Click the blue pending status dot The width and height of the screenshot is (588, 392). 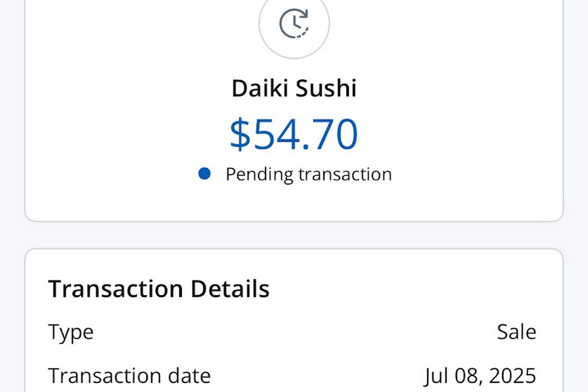(204, 173)
